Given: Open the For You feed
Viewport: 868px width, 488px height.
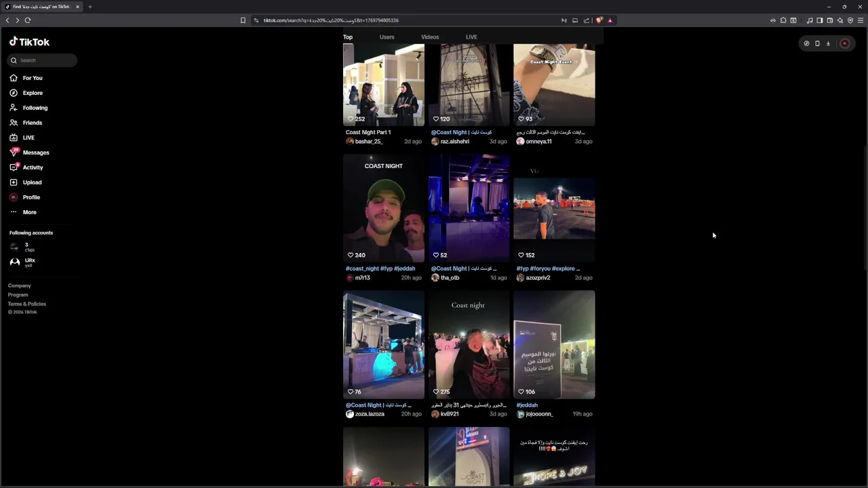Looking at the screenshot, I should [x=26, y=78].
